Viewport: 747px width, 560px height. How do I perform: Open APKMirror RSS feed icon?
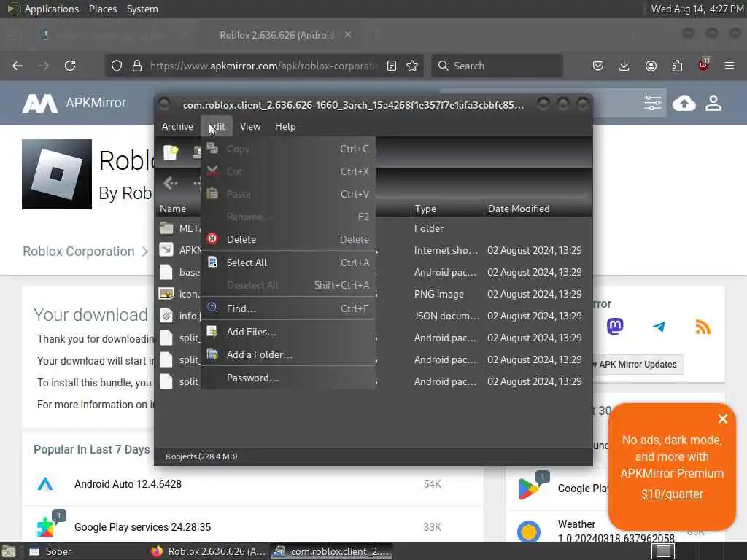click(x=703, y=327)
